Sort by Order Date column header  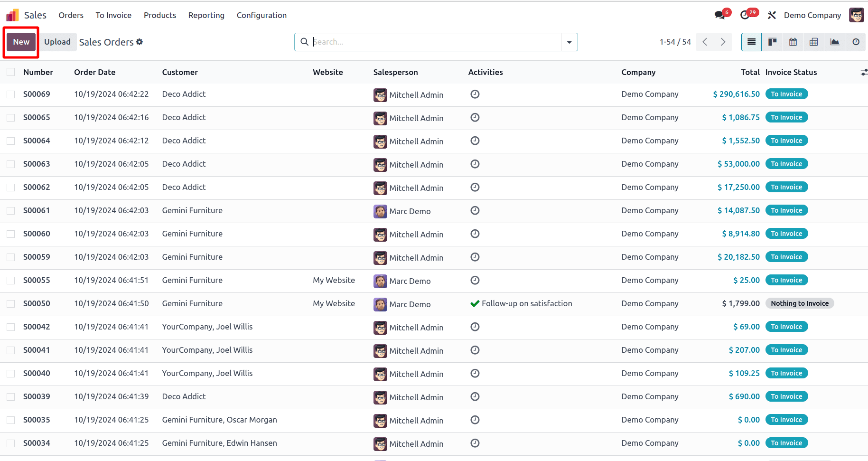tap(94, 72)
